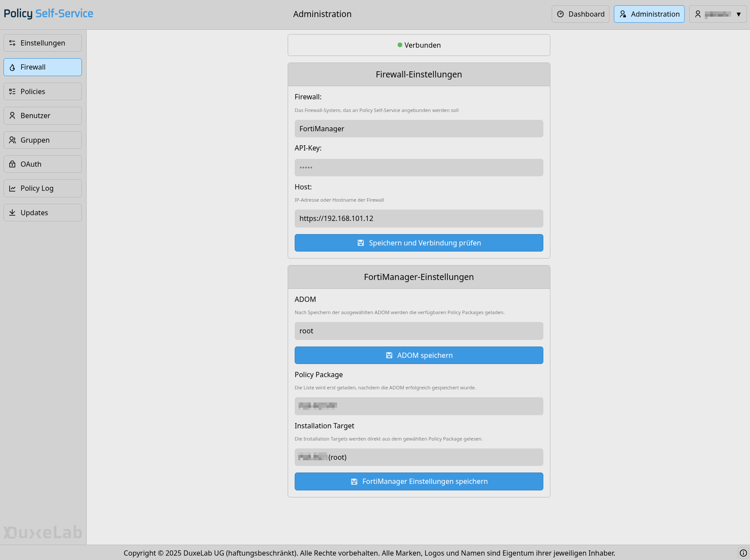Open the Firewall dropdown showing FortiManager
Image resolution: width=750 pixels, height=560 pixels.
(419, 129)
